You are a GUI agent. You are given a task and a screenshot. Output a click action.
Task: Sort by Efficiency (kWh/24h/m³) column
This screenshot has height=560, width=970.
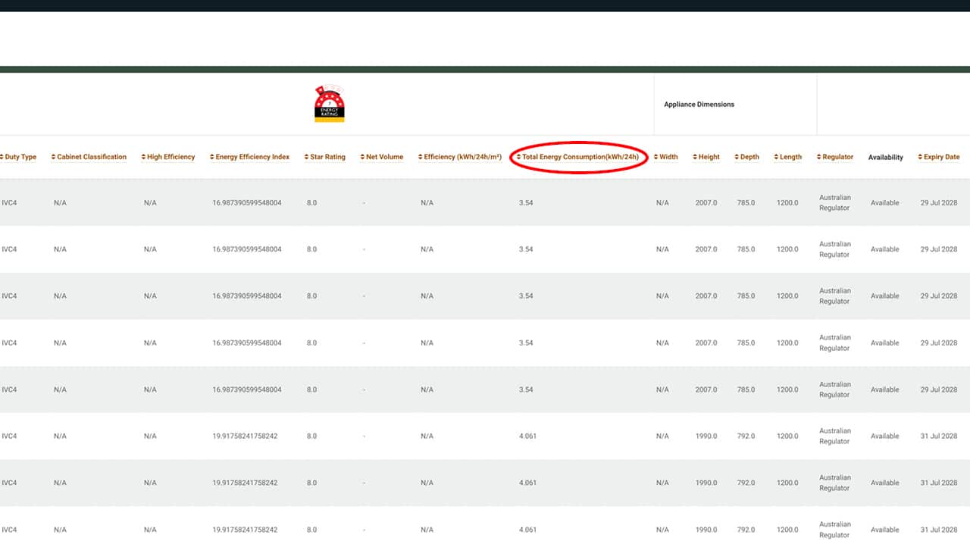[462, 158]
